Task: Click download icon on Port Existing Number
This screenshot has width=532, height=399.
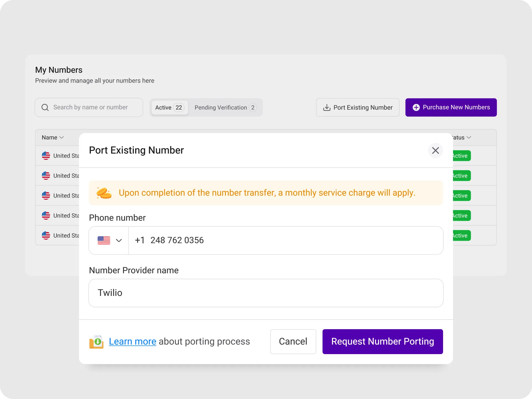Action: pos(327,108)
